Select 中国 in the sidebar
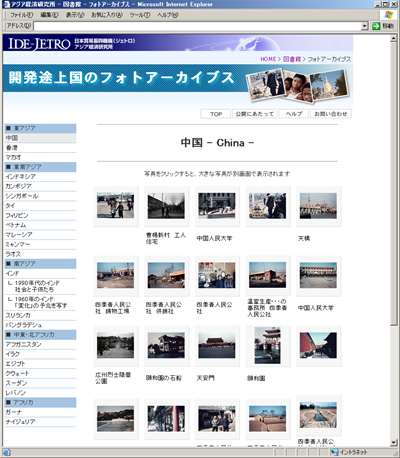 (40, 138)
